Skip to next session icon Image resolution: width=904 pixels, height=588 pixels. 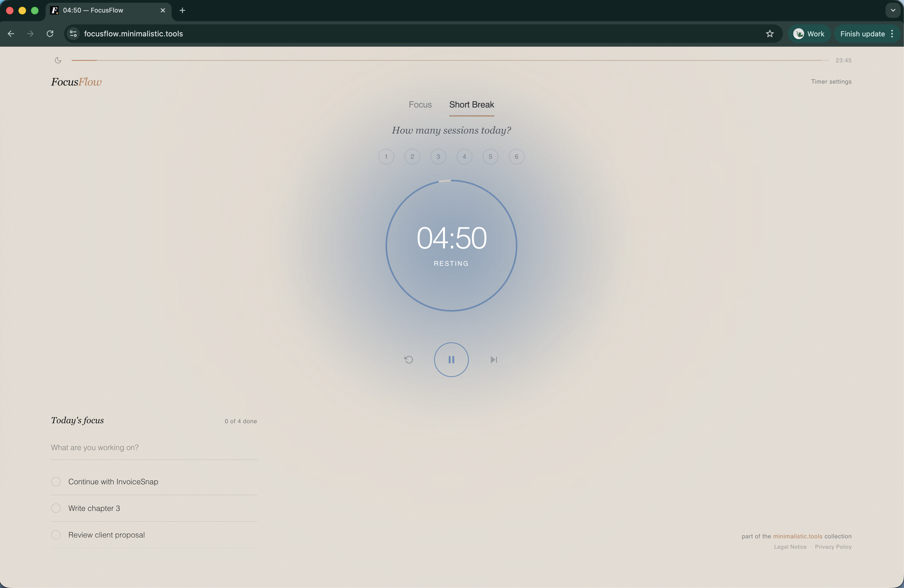(x=494, y=359)
